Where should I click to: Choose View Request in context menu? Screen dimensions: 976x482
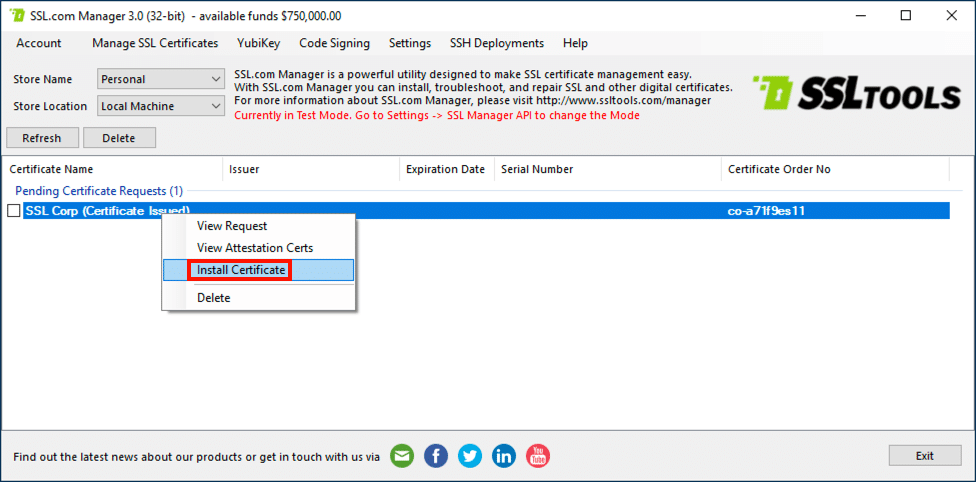[232, 226]
